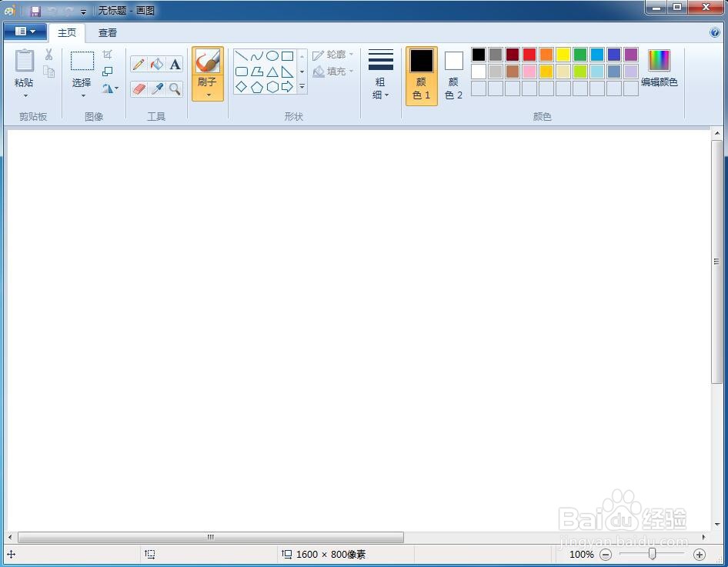Click the horizontal scrollbar right arrow
The image size is (728, 567).
tap(704, 537)
